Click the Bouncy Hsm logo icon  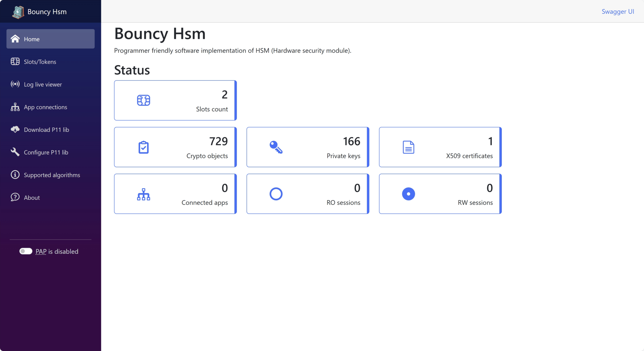(18, 11)
